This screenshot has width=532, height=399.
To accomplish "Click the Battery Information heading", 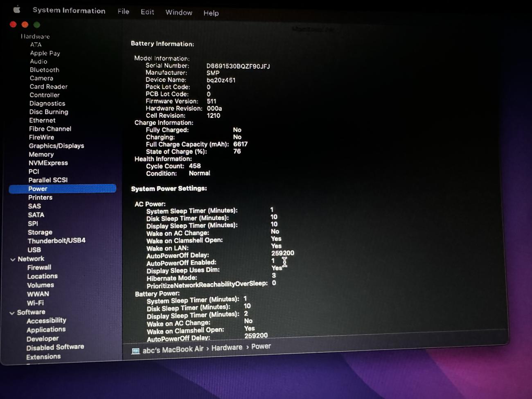I will [162, 44].
